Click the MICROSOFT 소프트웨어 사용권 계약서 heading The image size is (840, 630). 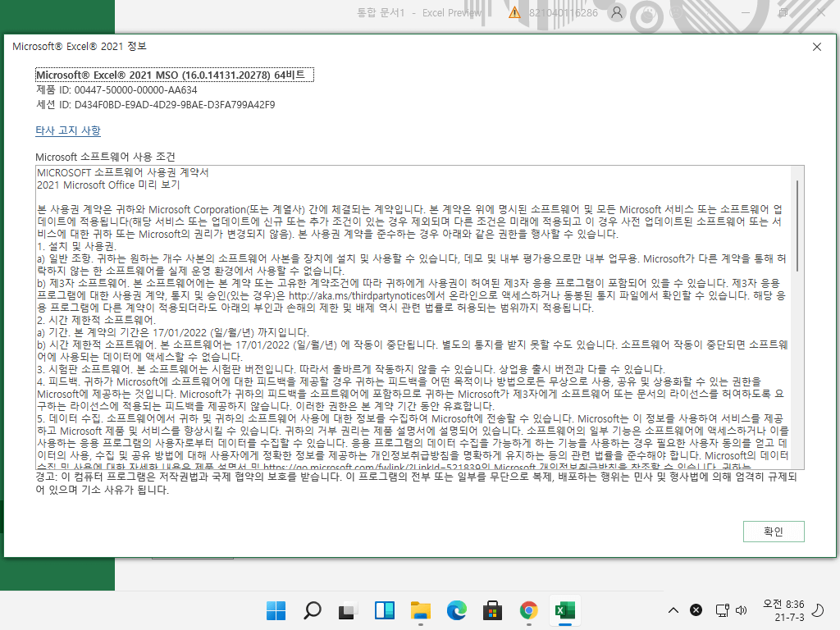(123, 172)
